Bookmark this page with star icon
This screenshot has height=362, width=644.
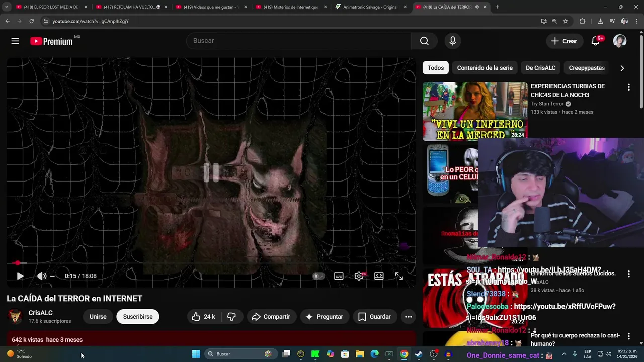click(x=566, y=21)
